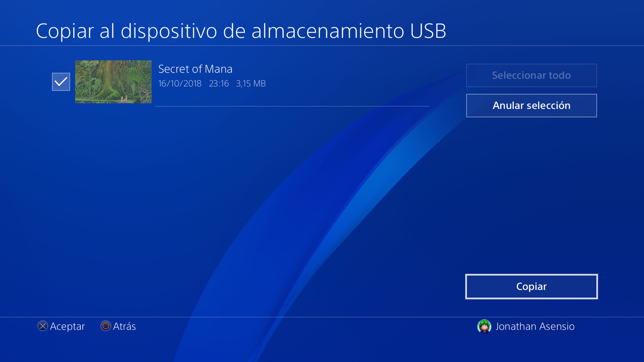
Task: Click the Jonathan Asensio username
Action: (x=535, y=326)
